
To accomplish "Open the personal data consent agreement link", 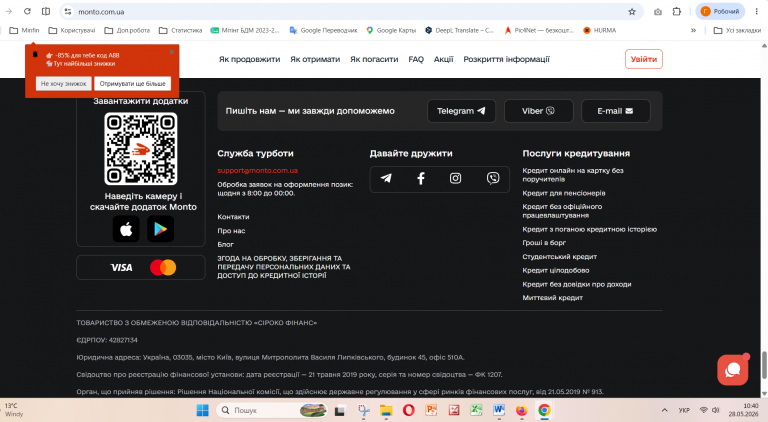I will click(284, 267).
